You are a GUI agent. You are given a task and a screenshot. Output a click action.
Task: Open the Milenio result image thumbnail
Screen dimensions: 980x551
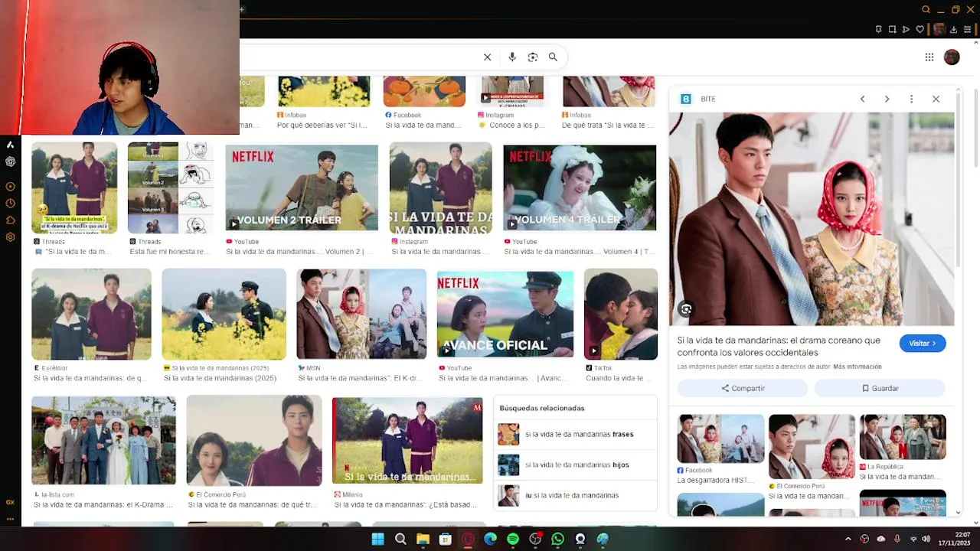point(407,441)
